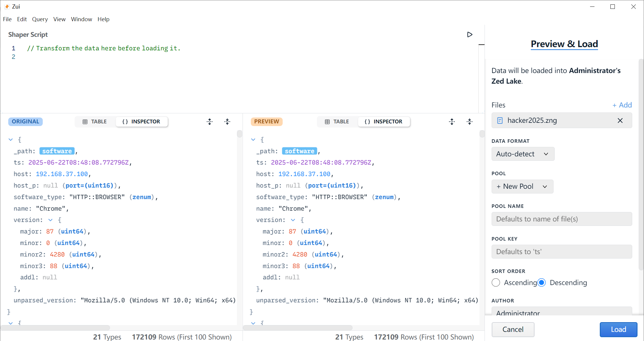644x341 pixels.
Task: Click the + Add files link
Action: [622, 105]
